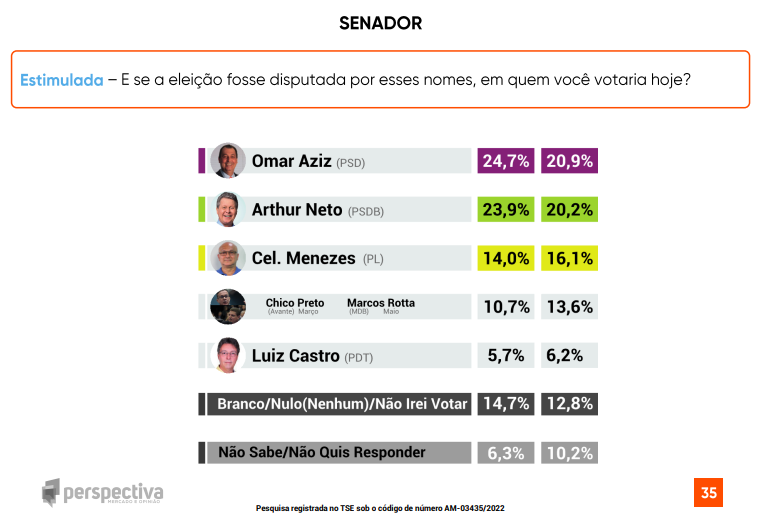Click the blue word Estimulada
761x515 pixels.
(62, 80)
